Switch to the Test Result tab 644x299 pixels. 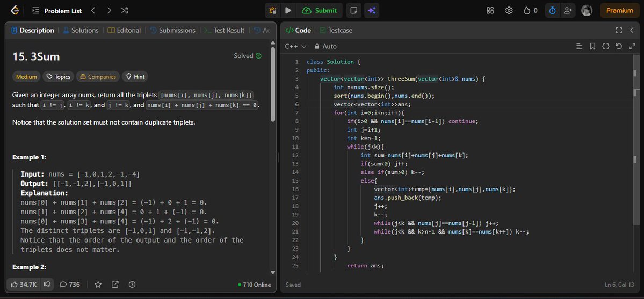coord(225,31)
